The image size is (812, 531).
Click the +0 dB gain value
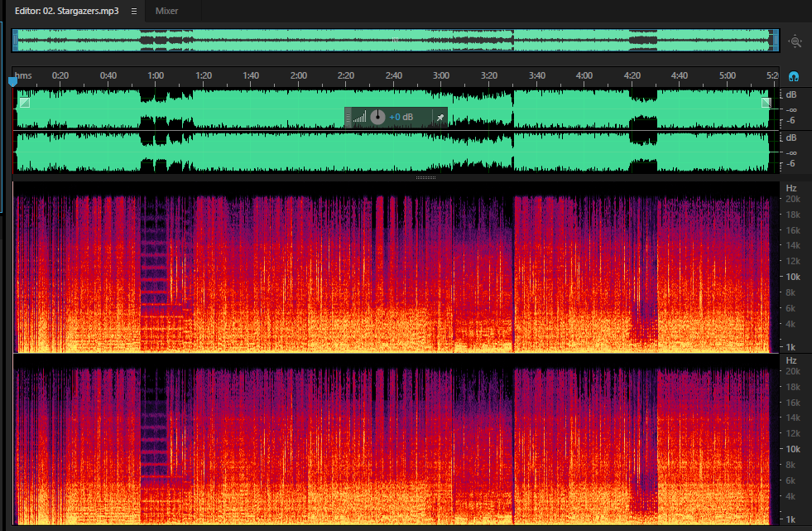click(401, 117)
